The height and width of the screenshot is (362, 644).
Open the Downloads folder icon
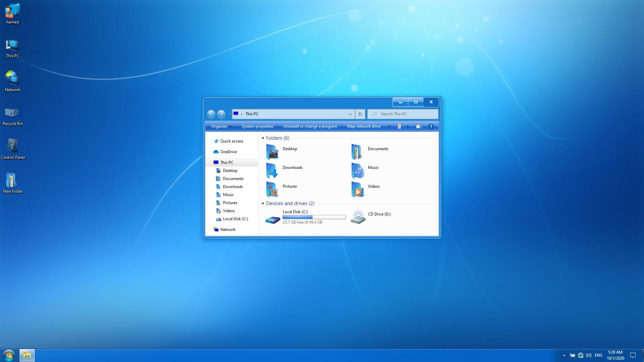(272, 171)
